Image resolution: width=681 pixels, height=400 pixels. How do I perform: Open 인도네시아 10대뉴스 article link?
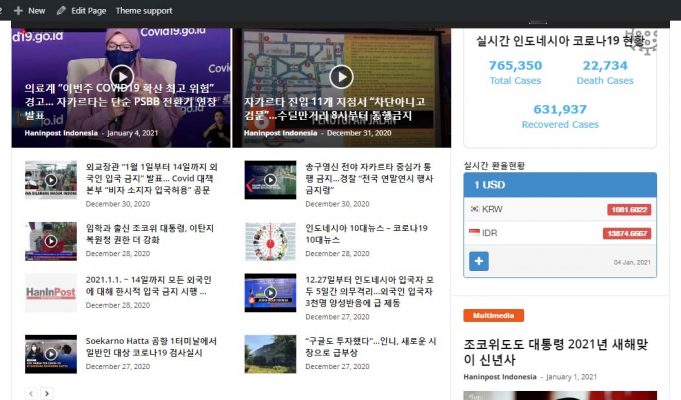[366, 234]
